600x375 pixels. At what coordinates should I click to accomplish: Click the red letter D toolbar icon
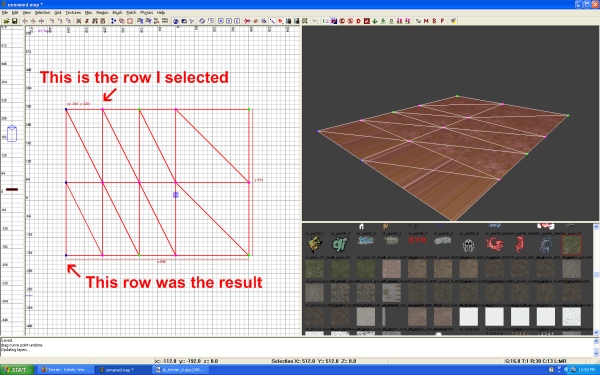tap(359, 21)
